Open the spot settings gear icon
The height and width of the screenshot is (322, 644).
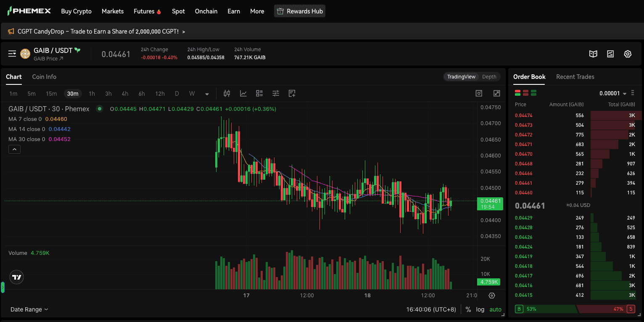(x=628, y=54)
